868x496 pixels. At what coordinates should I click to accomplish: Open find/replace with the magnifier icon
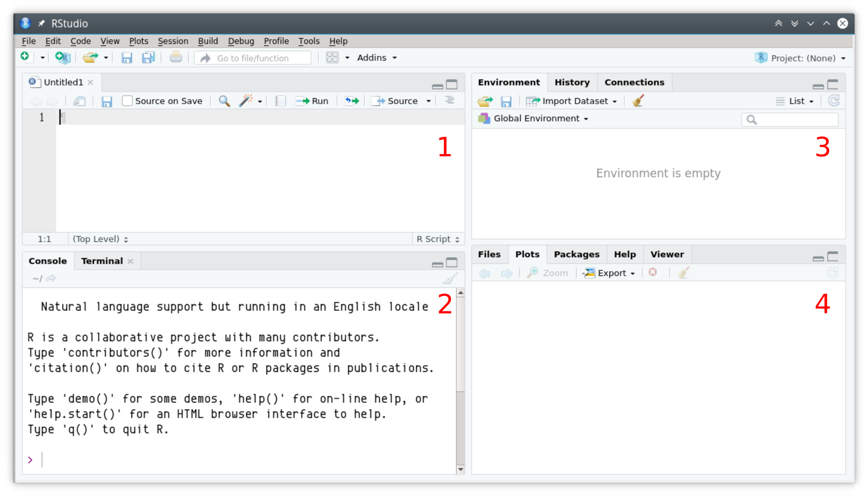tap(224, 101)
